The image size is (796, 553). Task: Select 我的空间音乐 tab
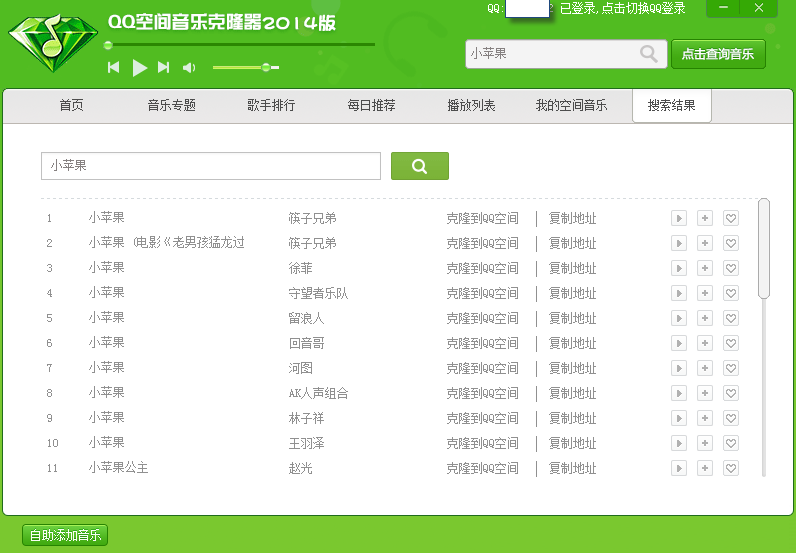pyautogui.click(x=572, y=106)
